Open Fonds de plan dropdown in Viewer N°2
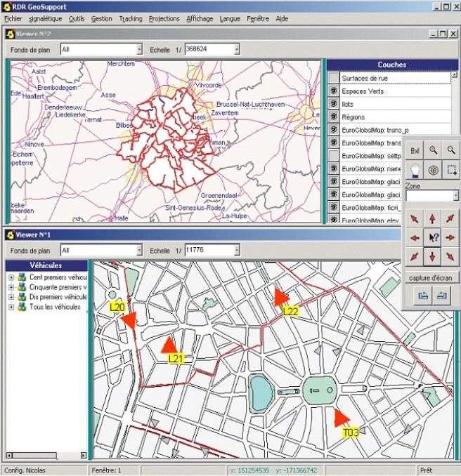Image resolution: width=461 pixels, height=476 pixels. pyautogui.click(x=138, y=50)
